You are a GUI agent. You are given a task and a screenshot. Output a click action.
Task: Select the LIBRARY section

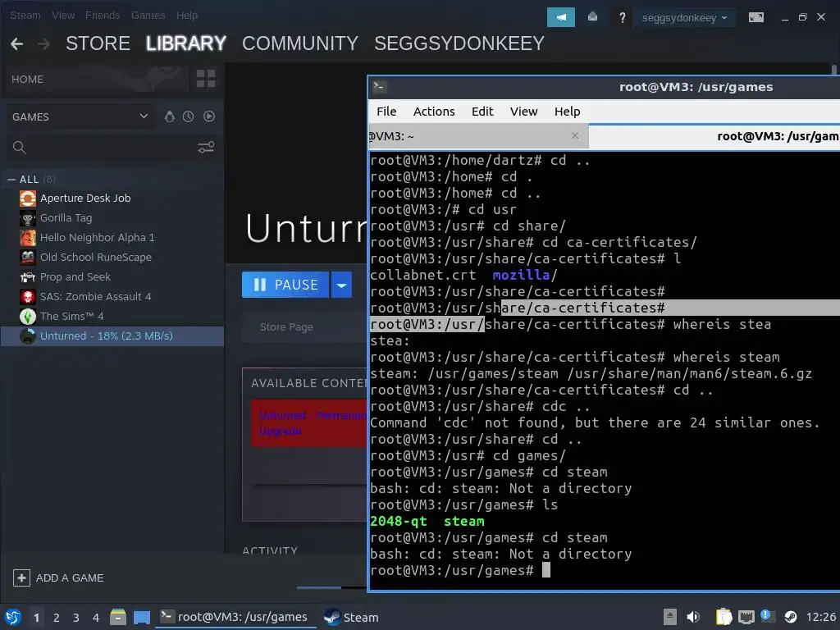point(186,43)
